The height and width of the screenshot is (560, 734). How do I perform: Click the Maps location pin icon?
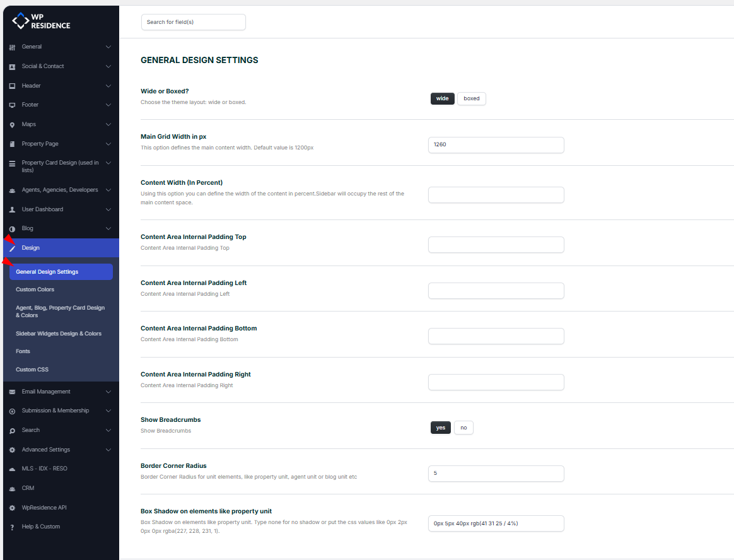pos(12,125)
